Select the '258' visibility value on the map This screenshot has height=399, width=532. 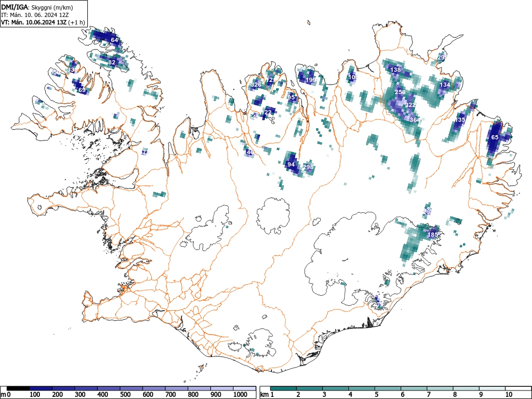click(401, 92)
